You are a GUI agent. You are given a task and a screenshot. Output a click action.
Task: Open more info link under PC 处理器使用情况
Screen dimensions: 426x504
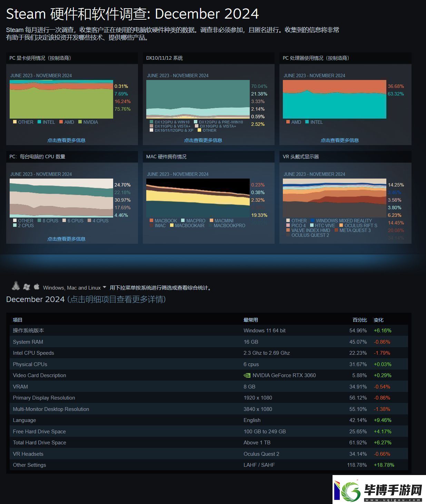click(340, 140)
